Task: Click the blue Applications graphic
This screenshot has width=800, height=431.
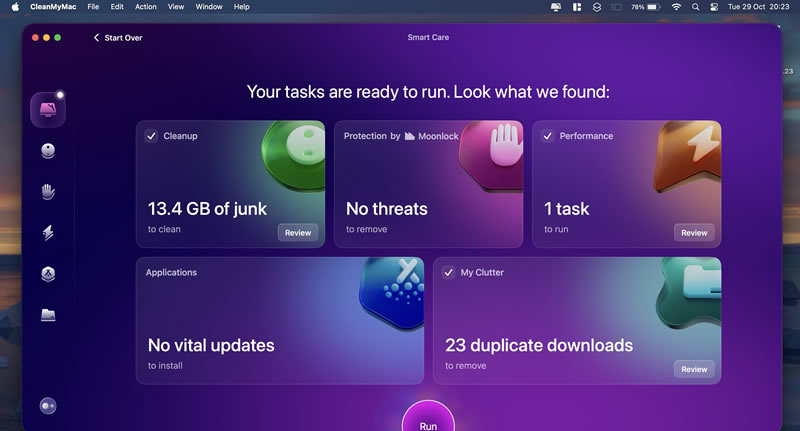Action: 392,293
